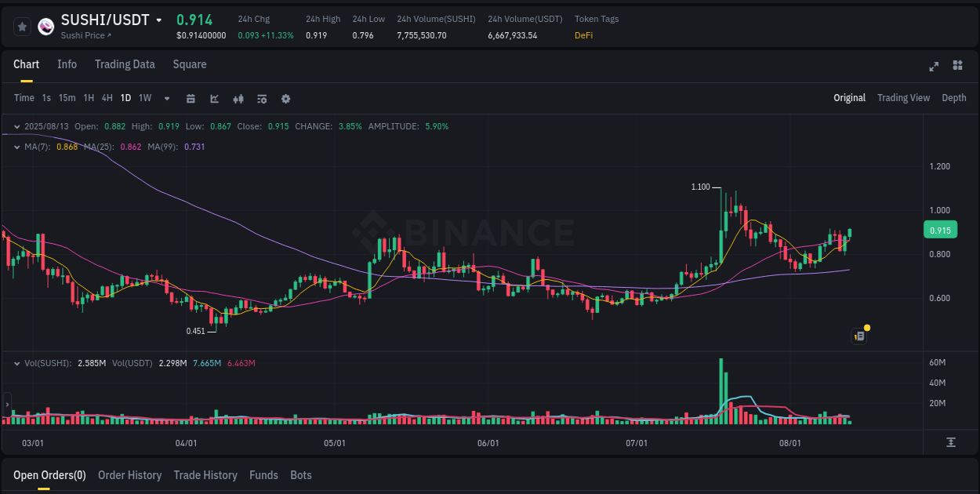Click the DeFi token tag
Viewport: 980px width, 494px height.
click(x=583, y=35)
